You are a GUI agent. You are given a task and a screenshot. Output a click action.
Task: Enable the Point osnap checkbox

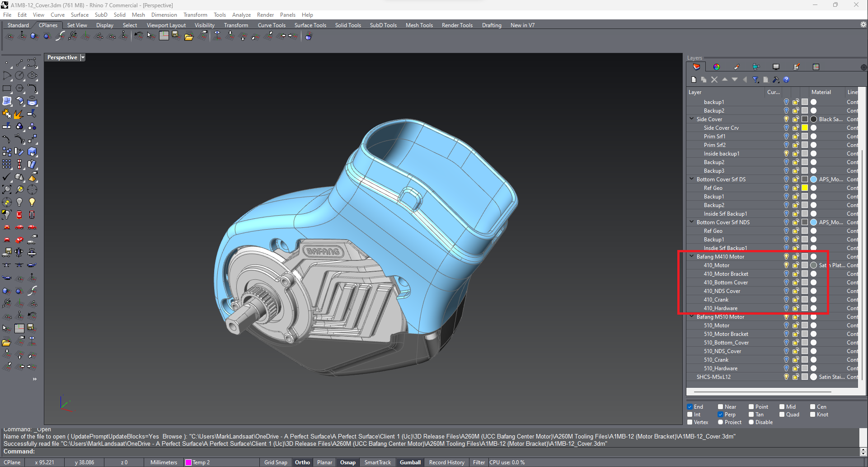751,407
